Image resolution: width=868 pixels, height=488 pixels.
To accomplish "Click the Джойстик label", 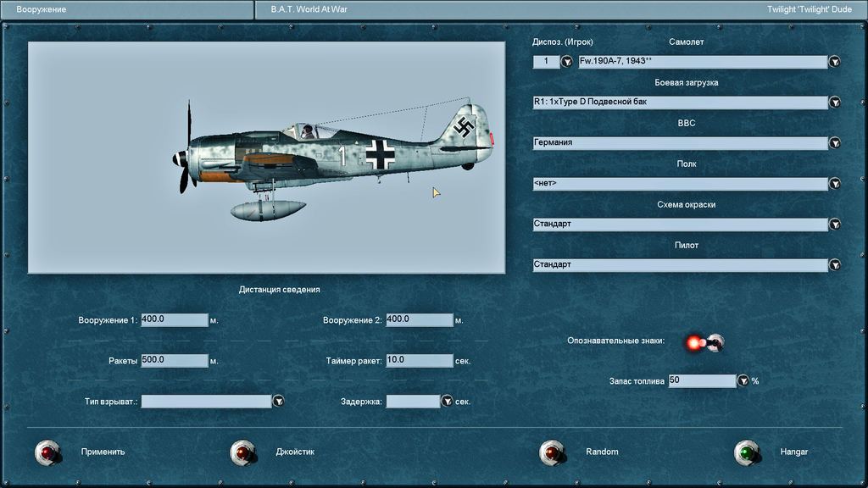I will (295, 452).
